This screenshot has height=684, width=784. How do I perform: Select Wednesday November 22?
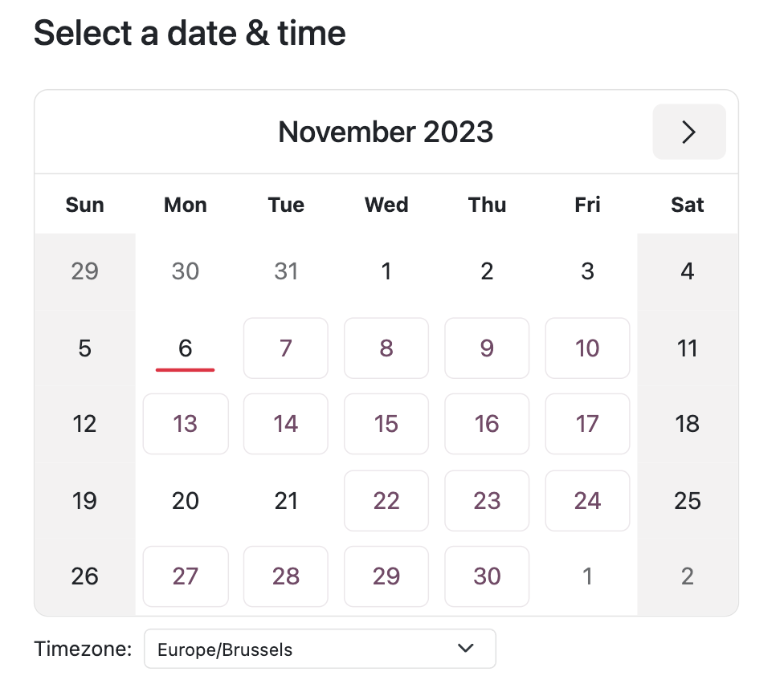click(x=386, y=501)
